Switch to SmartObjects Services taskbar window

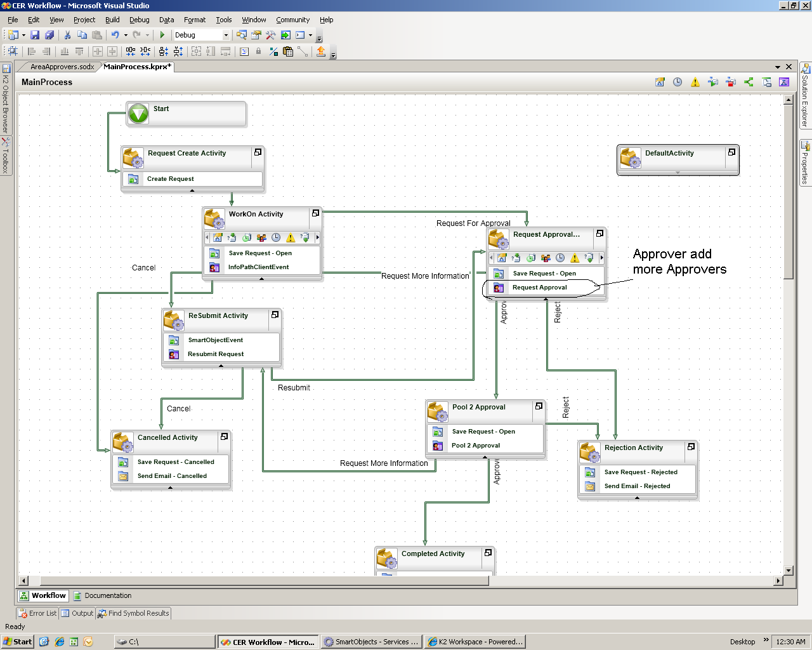[x=371, y=642]
